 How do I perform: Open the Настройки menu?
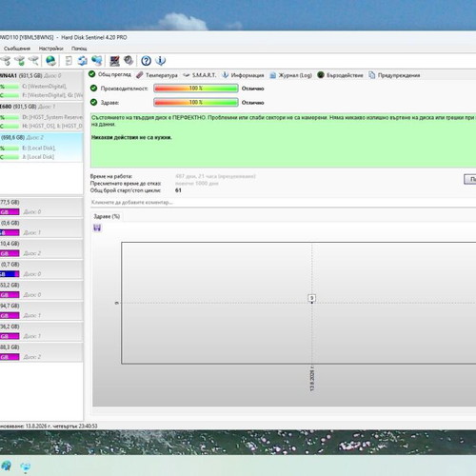tap(50, 49)
